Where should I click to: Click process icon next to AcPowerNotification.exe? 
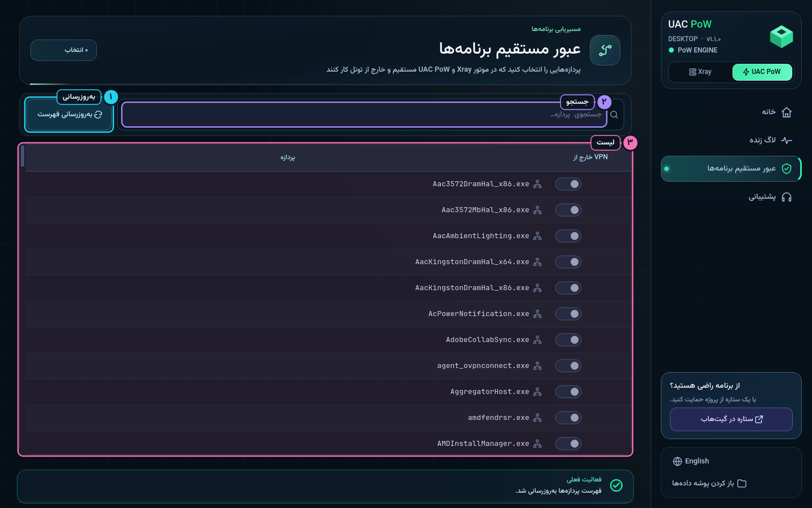coord(537,314)
